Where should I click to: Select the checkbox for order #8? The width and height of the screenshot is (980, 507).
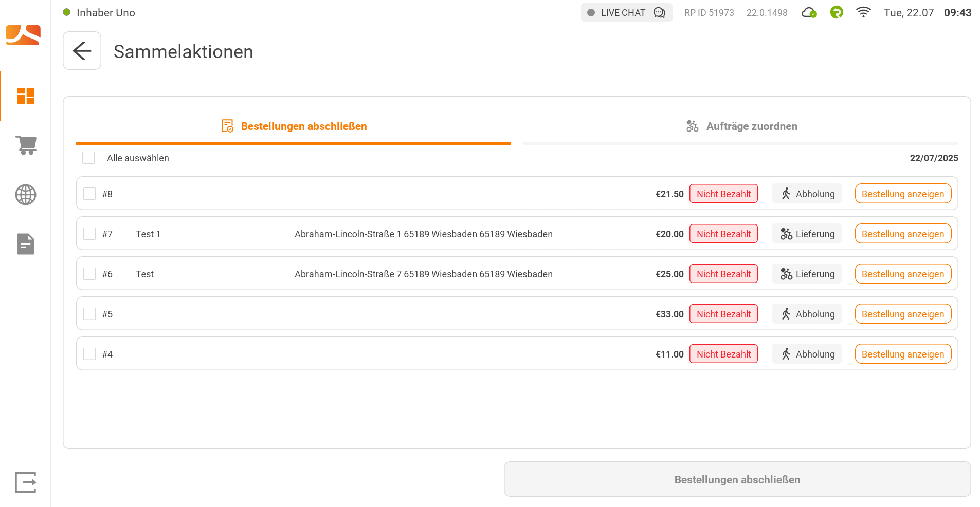(x=89, y=194)
